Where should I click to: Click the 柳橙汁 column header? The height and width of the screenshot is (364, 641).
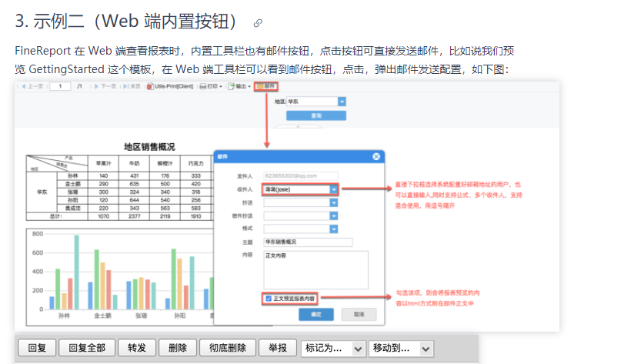pos(165,164)
